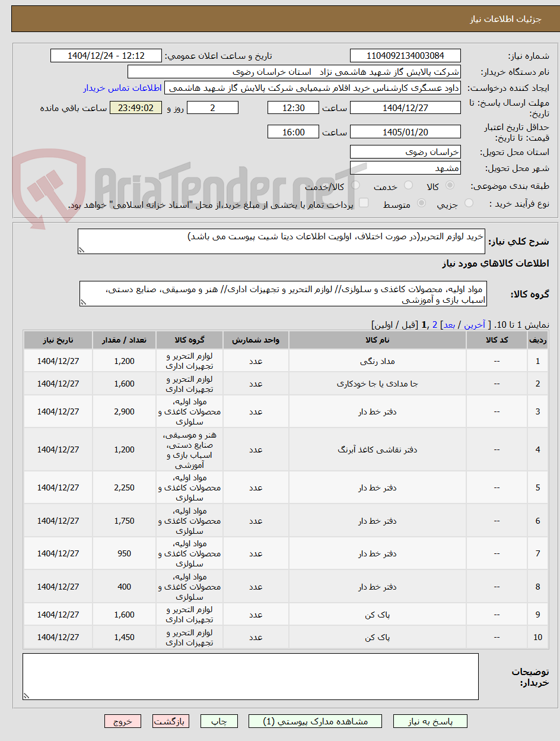Jump to the آخرین (last) page

(x=475, y=325)
